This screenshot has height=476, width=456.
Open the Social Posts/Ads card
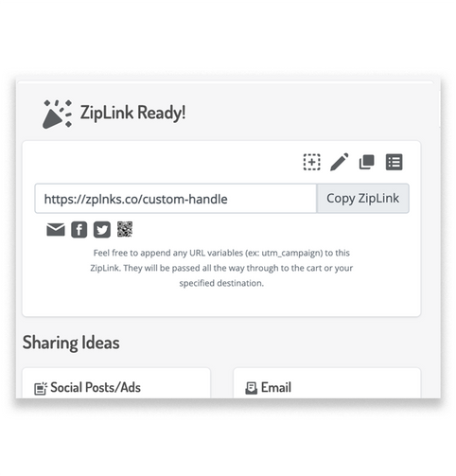116,382
